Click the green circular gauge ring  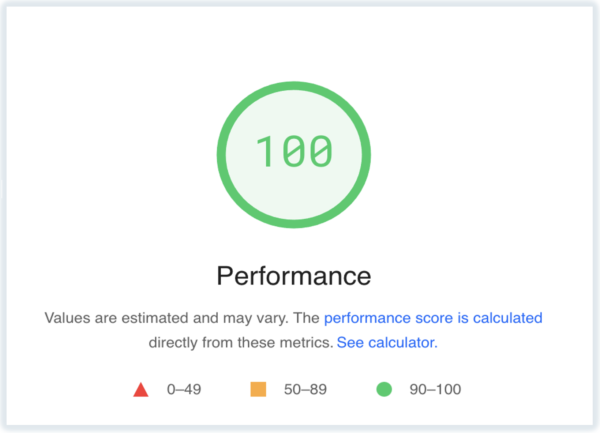coord(226,150)
